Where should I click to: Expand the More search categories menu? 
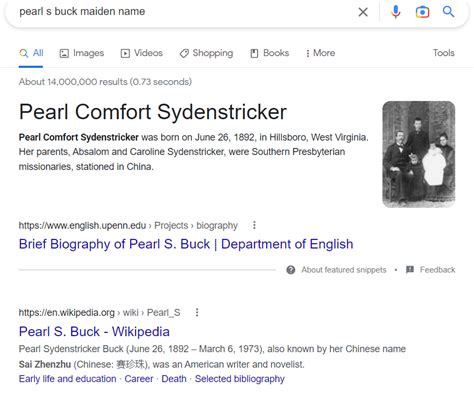pyautogui.click(x=320, y=53)
